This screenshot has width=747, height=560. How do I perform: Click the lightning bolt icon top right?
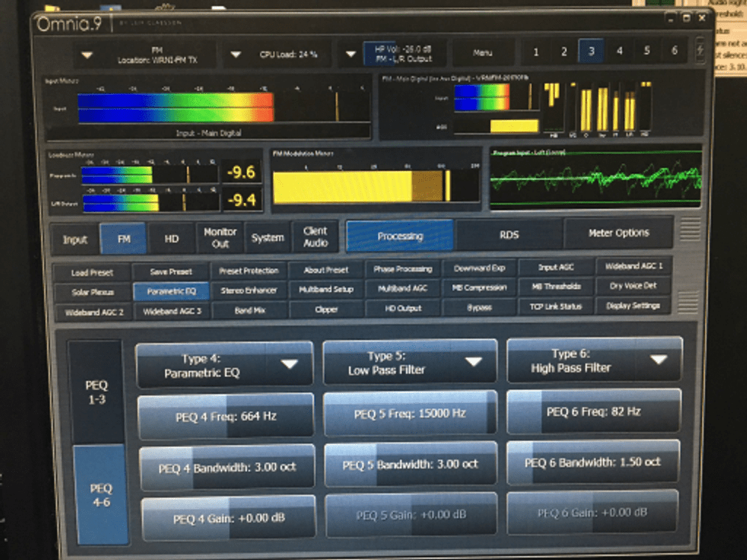pyautogui.click(x=700, y=51)
